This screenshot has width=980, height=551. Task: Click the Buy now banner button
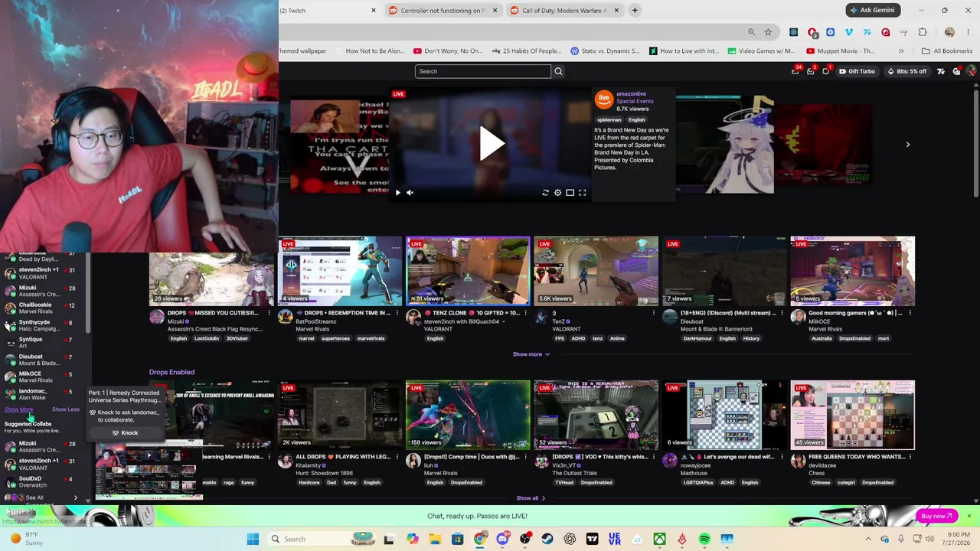coord(937,516)
